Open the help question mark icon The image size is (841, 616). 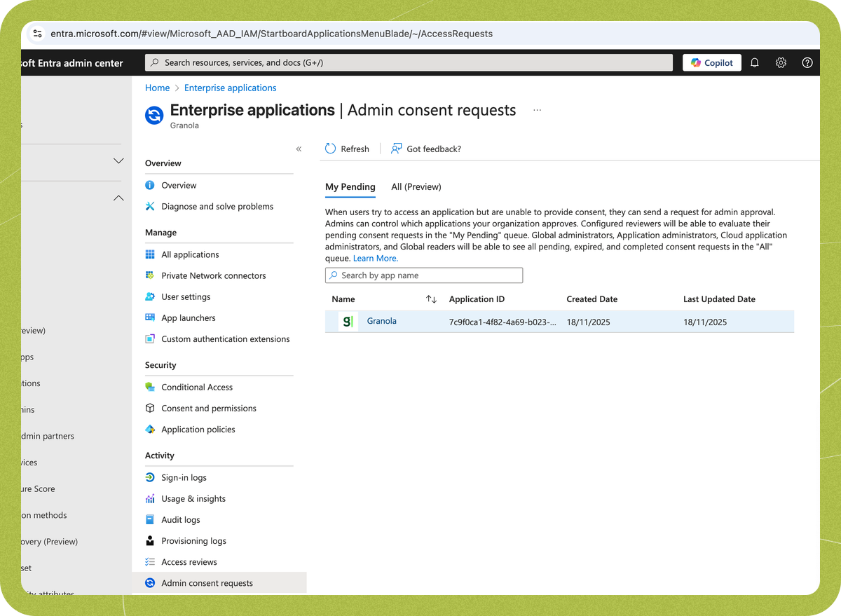[x=807, y=62]
